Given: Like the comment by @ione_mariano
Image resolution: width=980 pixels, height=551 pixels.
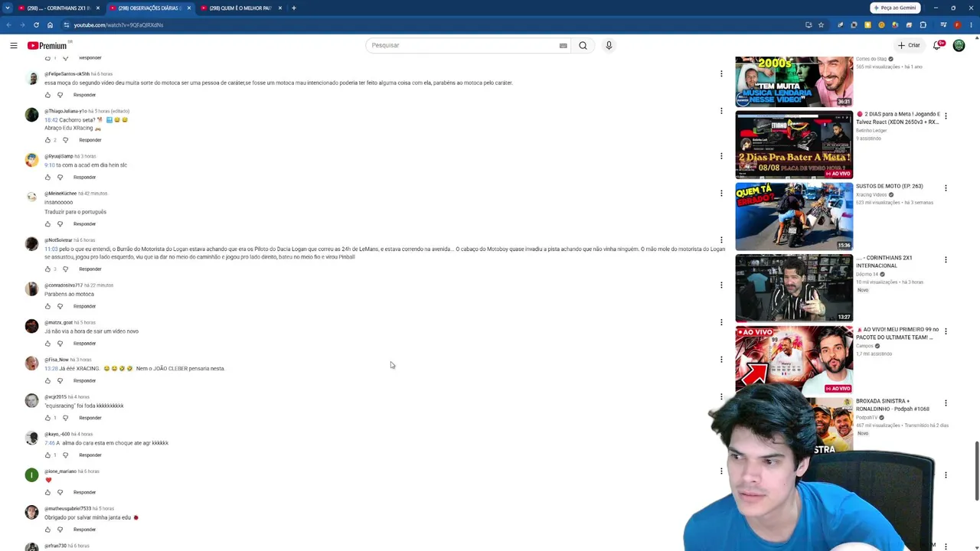Looking at the screenshot, I should [47, 492].
